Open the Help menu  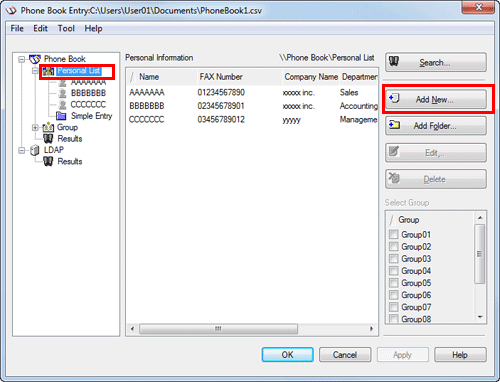tap(93, 29)
